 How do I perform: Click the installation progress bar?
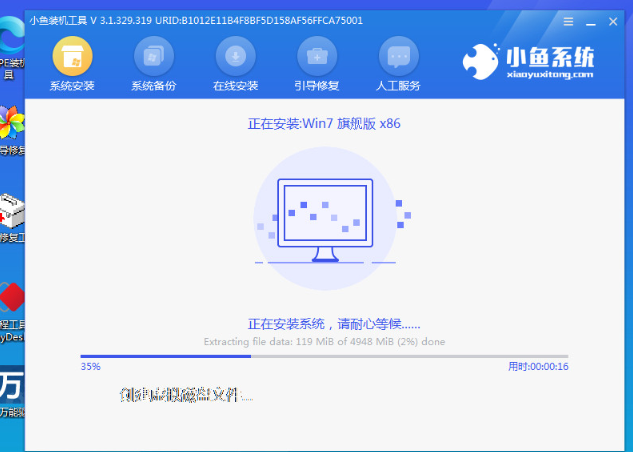tap(324, 356)
